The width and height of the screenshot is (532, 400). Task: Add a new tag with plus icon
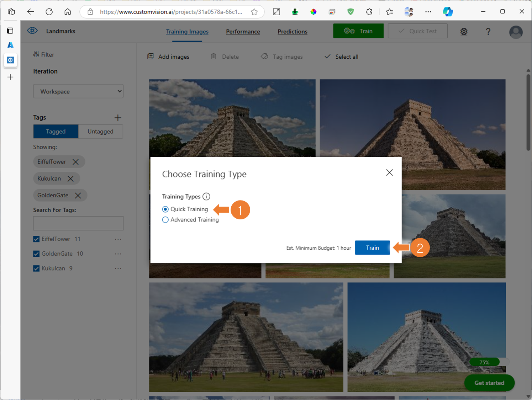pyautogui.click(x=118, y=118)
